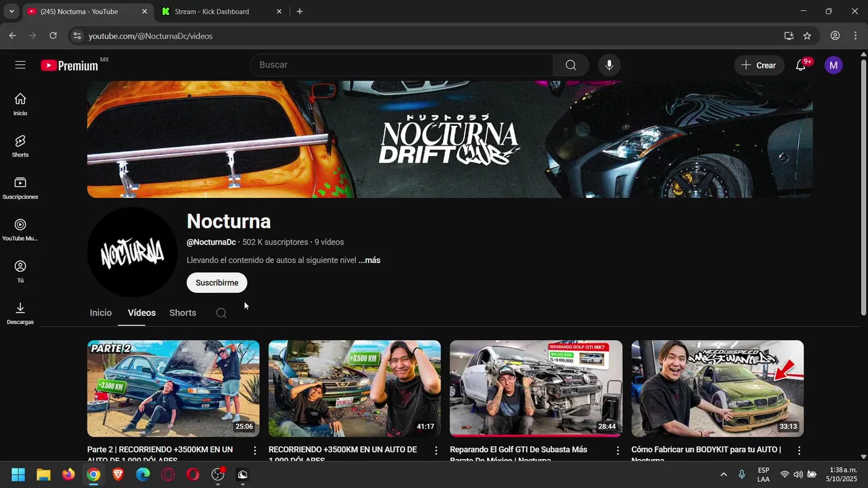The height and width of the screenshot is (488, 868).
Task: Open the Chrome tab search dropdown
Action: 11,12
